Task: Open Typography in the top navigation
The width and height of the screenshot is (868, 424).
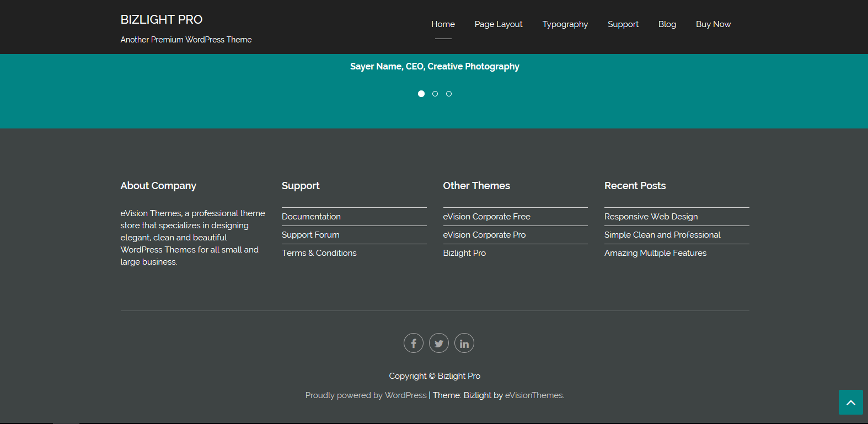Action: [x=565, y=24]
